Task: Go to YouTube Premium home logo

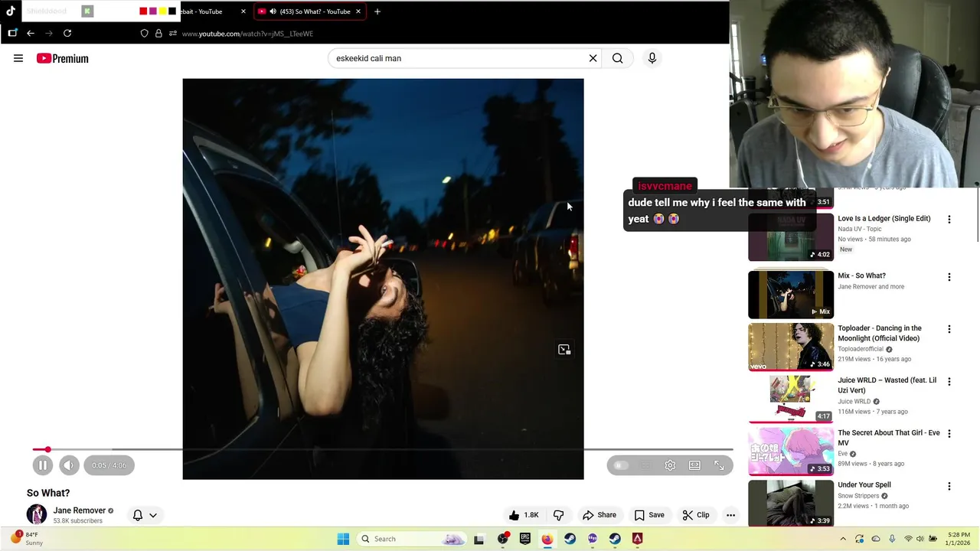Action: click(63, 58)
